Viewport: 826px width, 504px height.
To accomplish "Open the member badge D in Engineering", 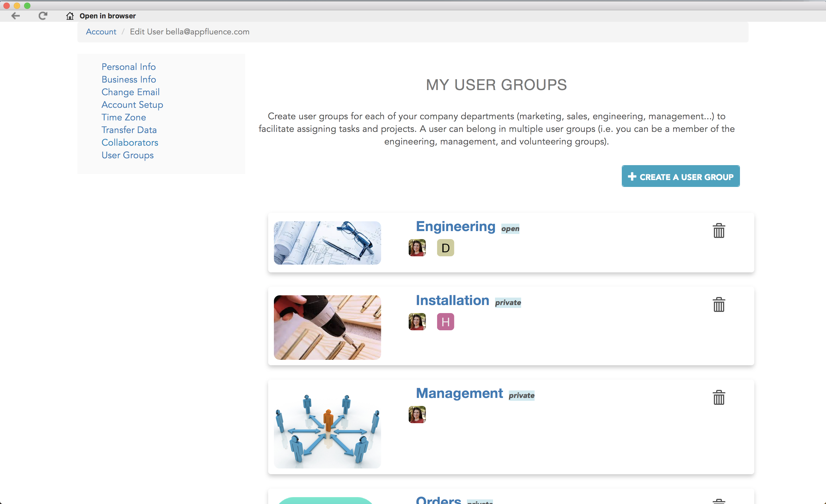I will pyautogui.click(x=445, y=248).
